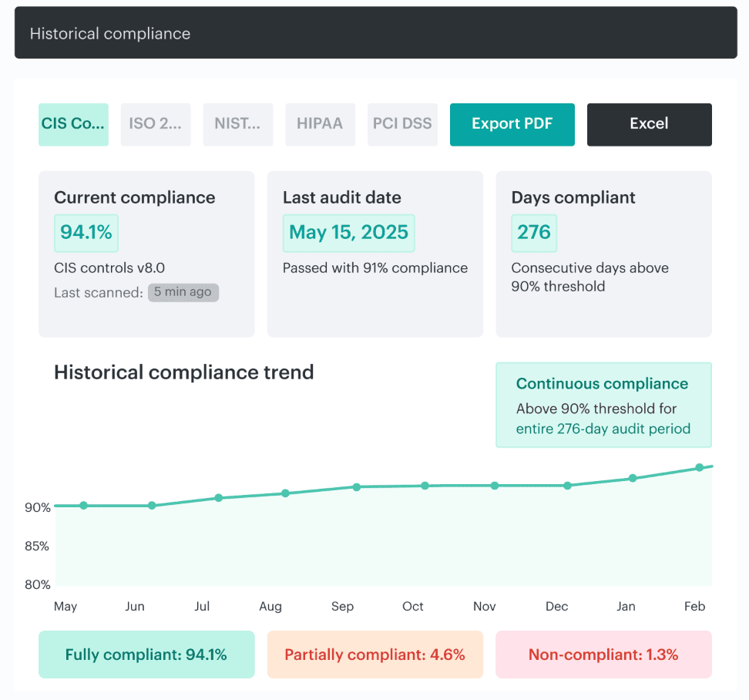Click the May data point on trend line

tap(83, 506)
